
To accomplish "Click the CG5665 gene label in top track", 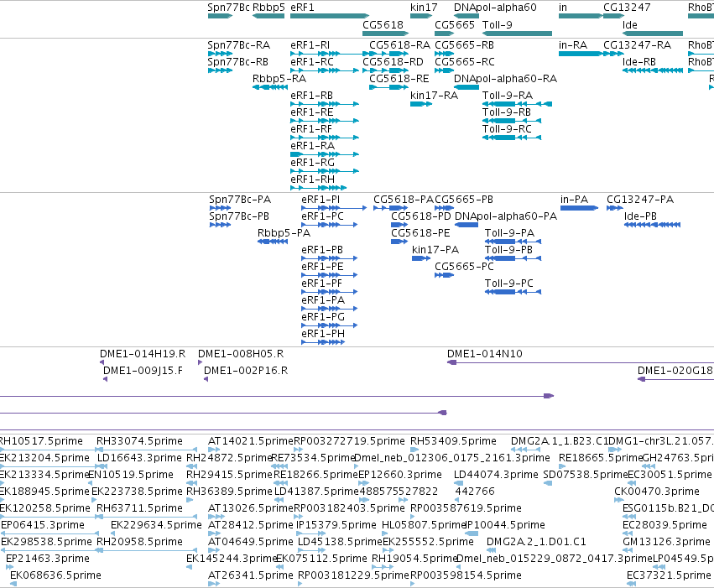I will coord(455,24).
